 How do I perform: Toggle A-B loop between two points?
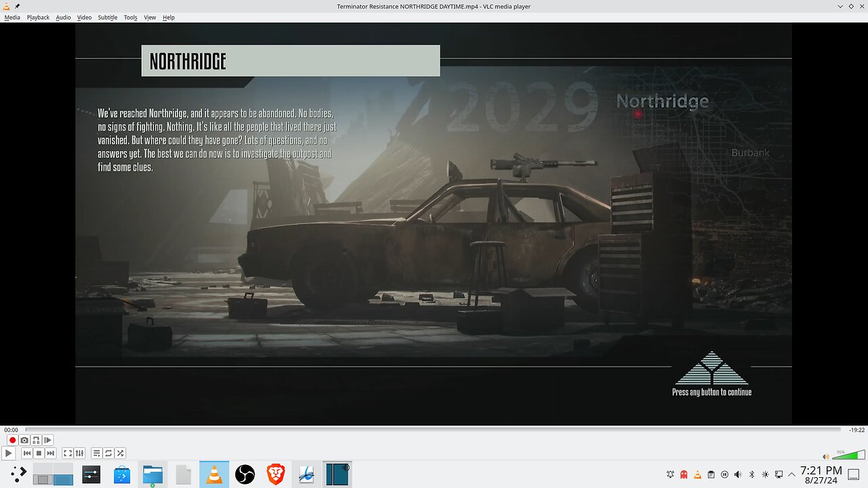(36, 441)
